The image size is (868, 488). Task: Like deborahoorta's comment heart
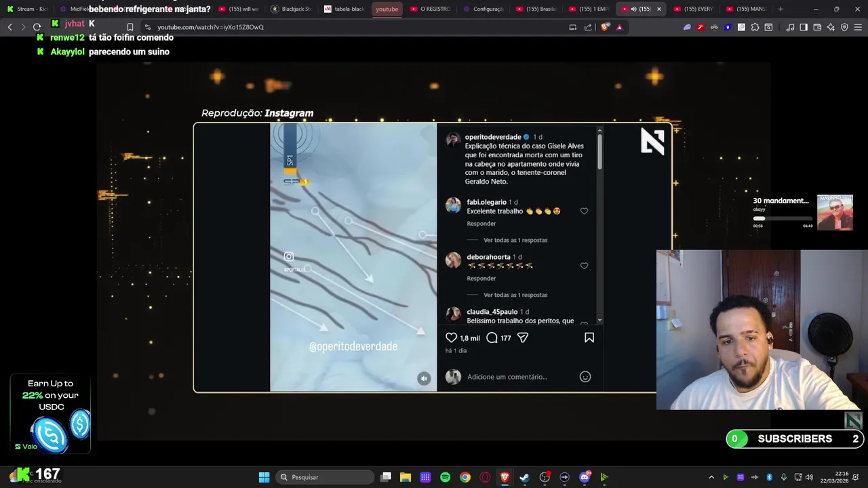click(584, 266)
